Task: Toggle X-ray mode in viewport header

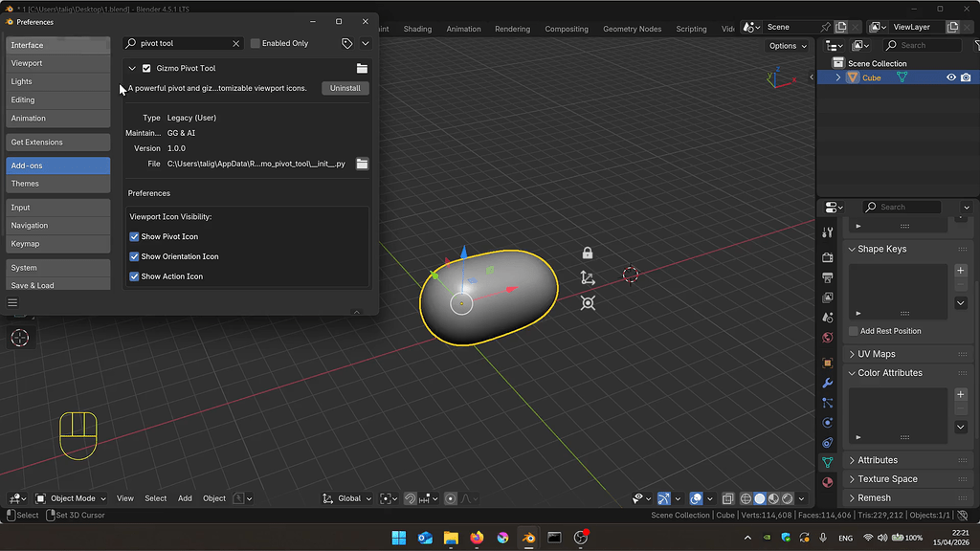Action: (x=727, y=498)
